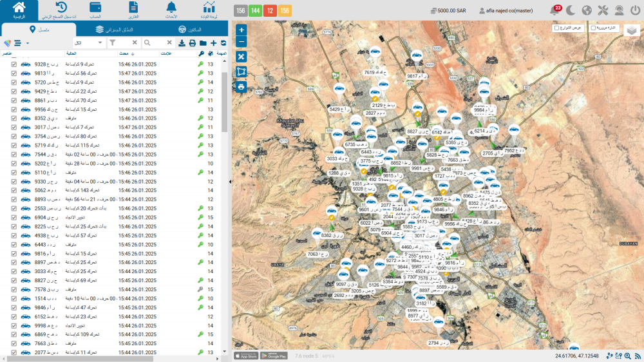Uncheck the checkbox for vehicle 5719
The height and width of the screenshot is (362, 644).
coord(14,146)
